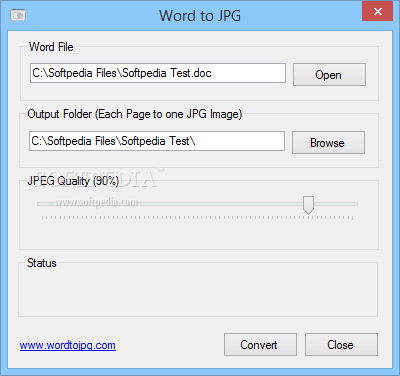The height and width of the screenshot is (376, 400).
Task: Click the JPEG Quality slider handle
Action: pos(308,205)
